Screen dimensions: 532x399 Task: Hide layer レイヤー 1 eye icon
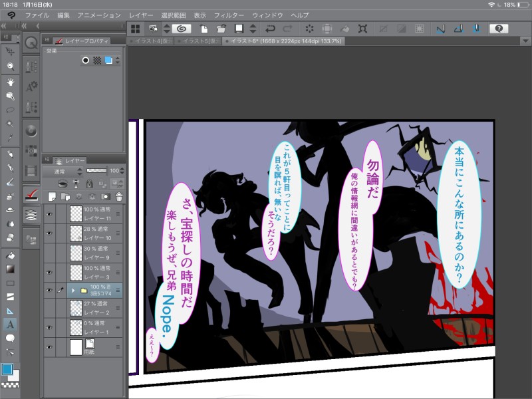49,327
